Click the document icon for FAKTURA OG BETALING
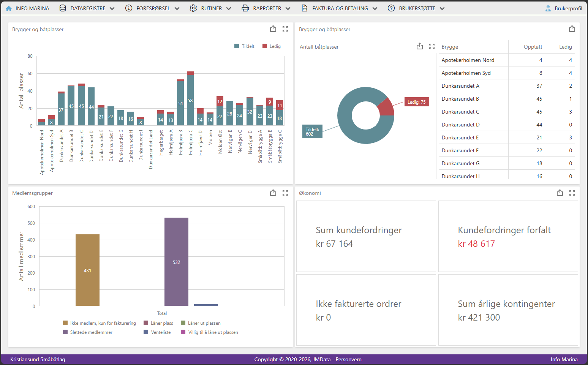Viewport: 588px width, 365px height. coord(305,8)
